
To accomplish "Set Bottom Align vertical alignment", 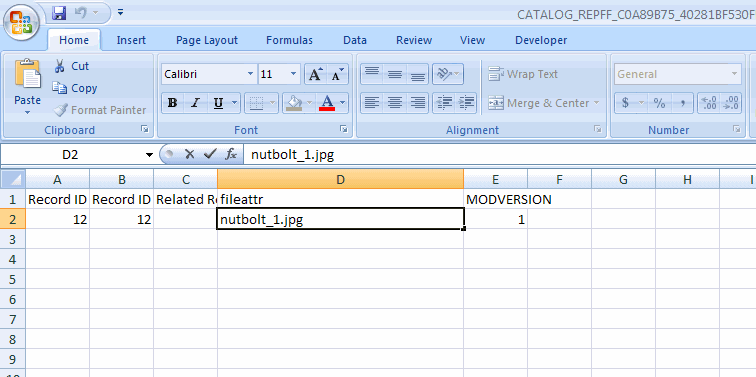I will pyautogui.click(x=418, y=74).
